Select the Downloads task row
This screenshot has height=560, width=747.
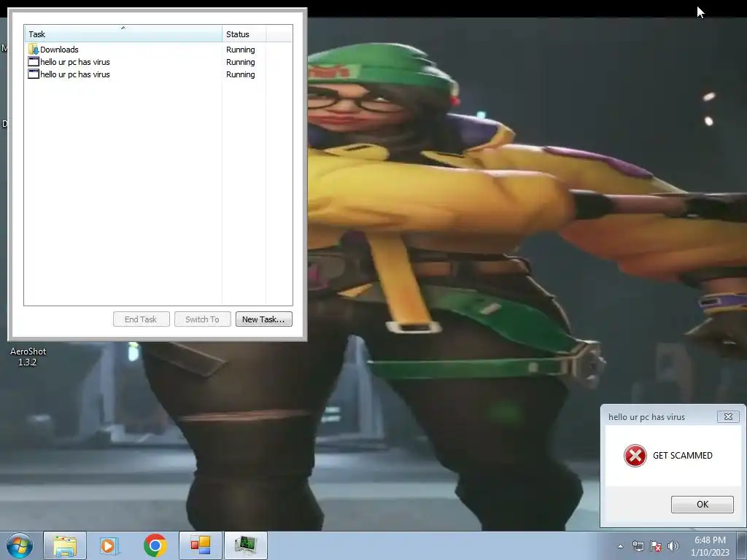pyautogui.click(x=158, y=50)
